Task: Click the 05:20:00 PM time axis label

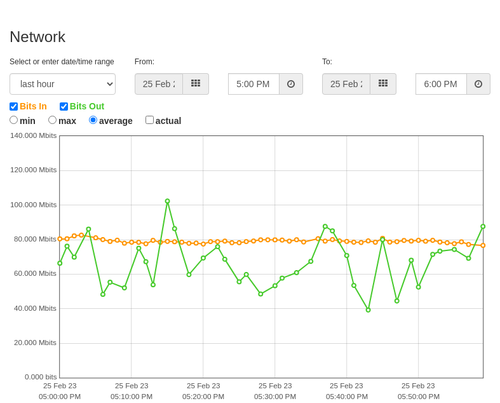Action: point(203,397)
